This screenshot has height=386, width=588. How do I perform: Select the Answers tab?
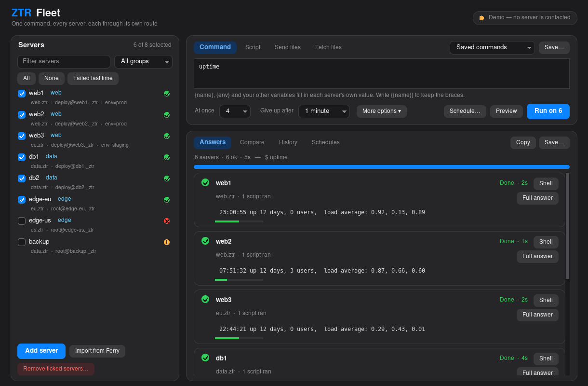click(213, 142)
